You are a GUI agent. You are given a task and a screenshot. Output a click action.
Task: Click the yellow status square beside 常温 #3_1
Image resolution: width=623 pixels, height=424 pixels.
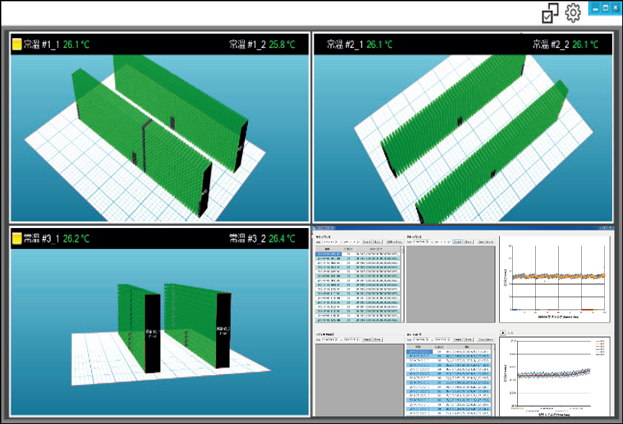[x=17, y=238]
